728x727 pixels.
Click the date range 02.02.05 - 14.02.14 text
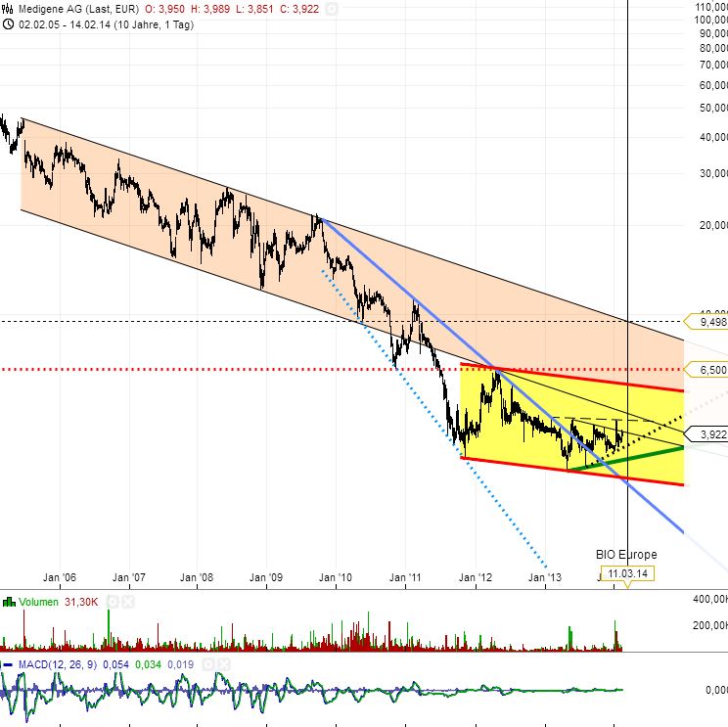point(107,24)
